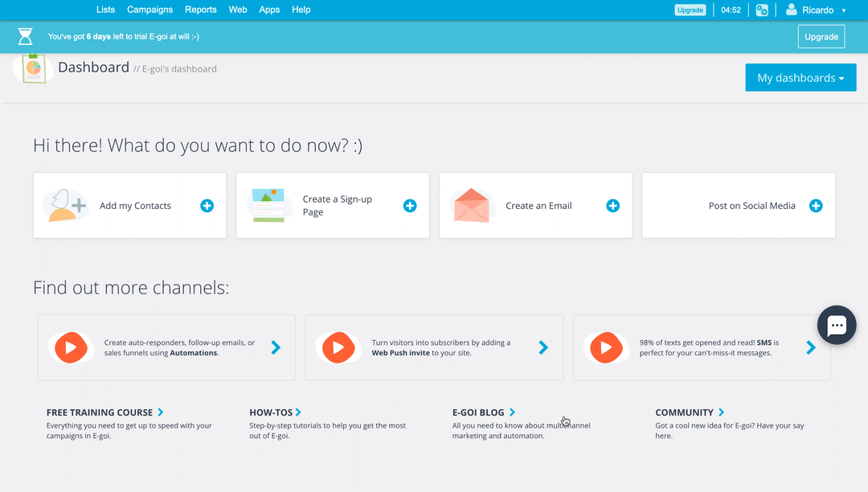Screen dimensions: 868x492
Task: Click the small Upgrade badge in top bar
Action: [x=690, y=10]
